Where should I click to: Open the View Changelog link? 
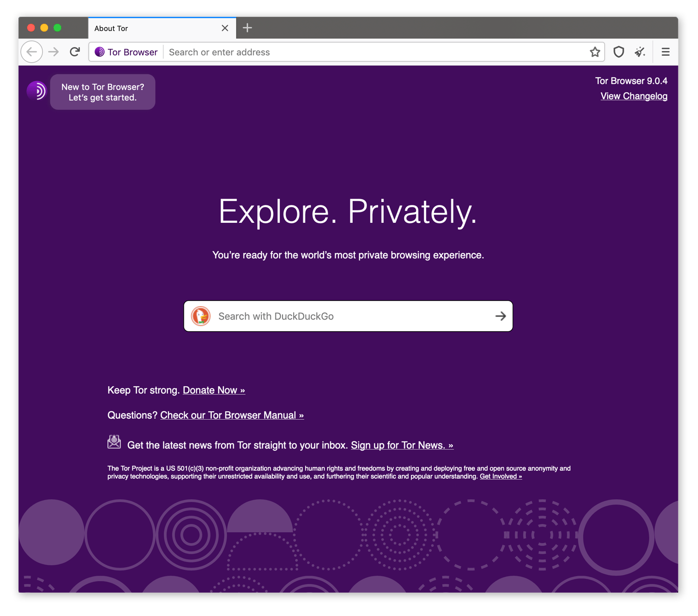(634, 96)
